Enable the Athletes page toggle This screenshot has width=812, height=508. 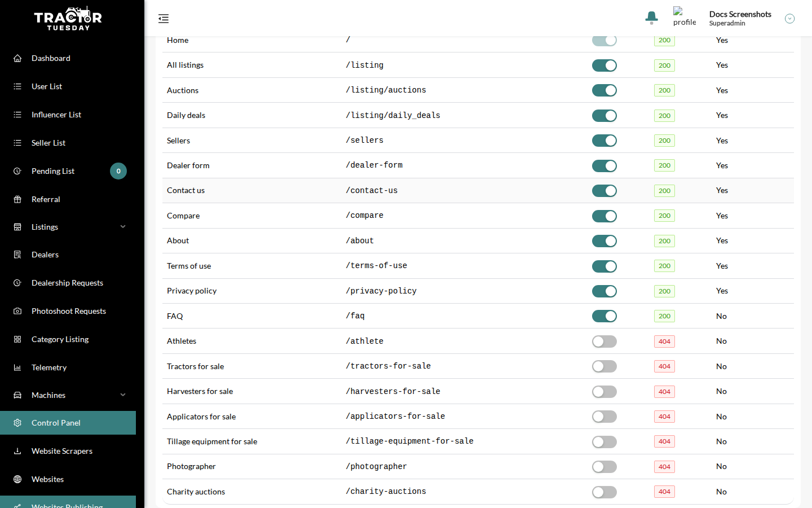604,341
